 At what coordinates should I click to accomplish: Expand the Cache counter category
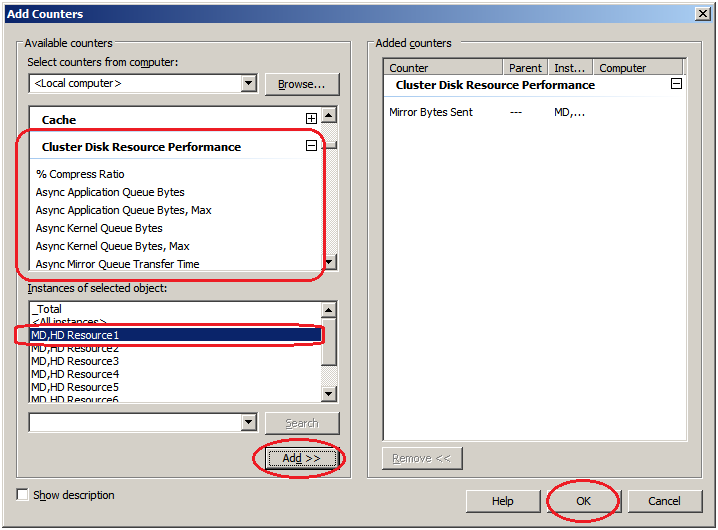311,119
